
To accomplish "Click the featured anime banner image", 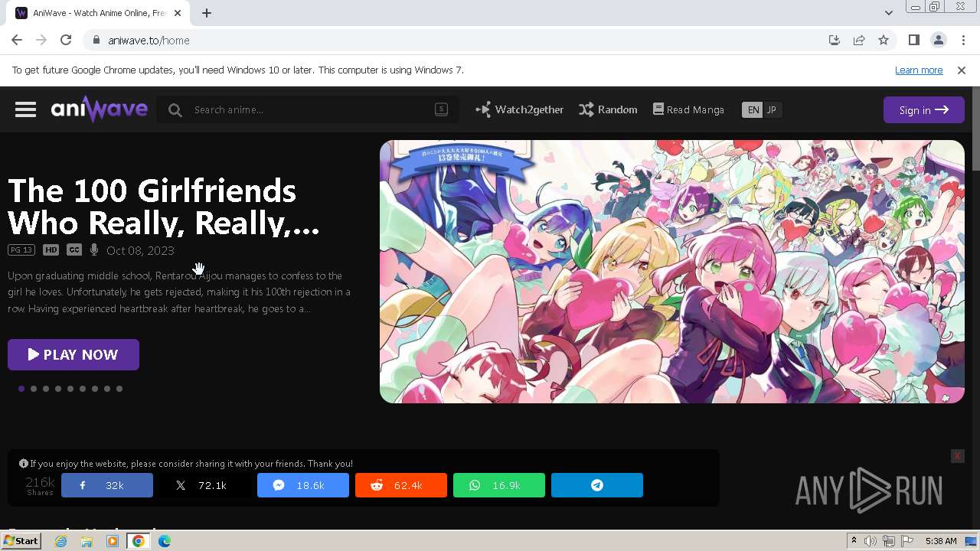I will [671, 271].
